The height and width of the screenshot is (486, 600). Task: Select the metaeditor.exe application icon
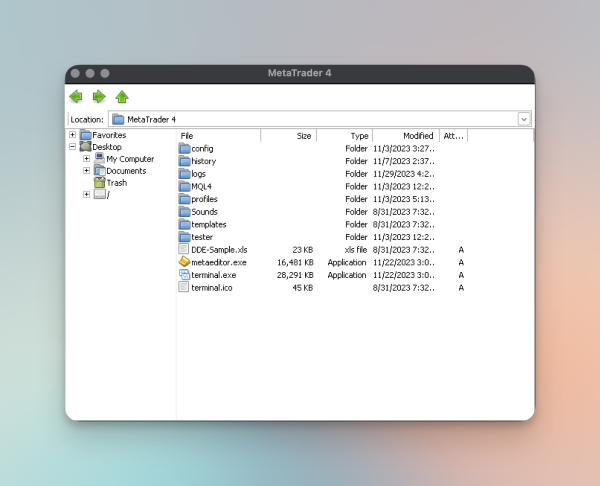click(184, 262)
